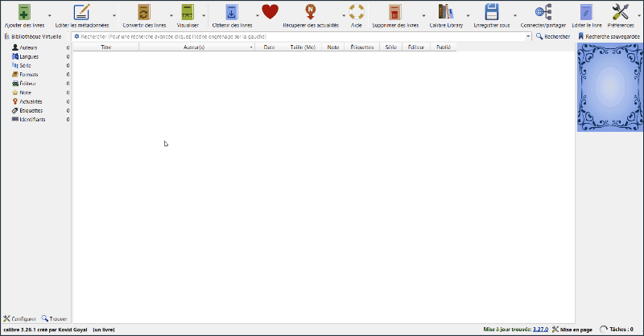The height and width of the screenshot is (336, 644).
Task: Click Trouver in tag browser
Action: (54, 319)
